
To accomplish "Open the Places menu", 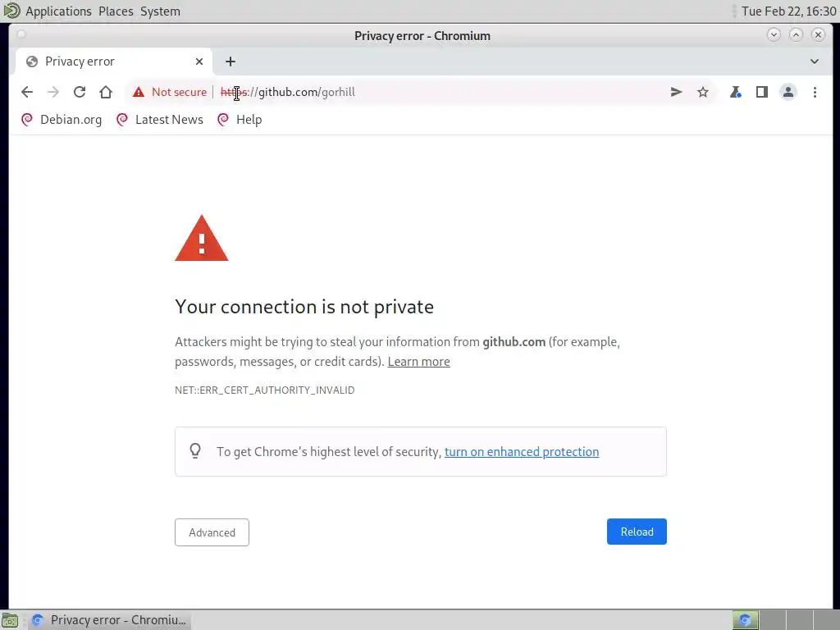I will point(116,11).
